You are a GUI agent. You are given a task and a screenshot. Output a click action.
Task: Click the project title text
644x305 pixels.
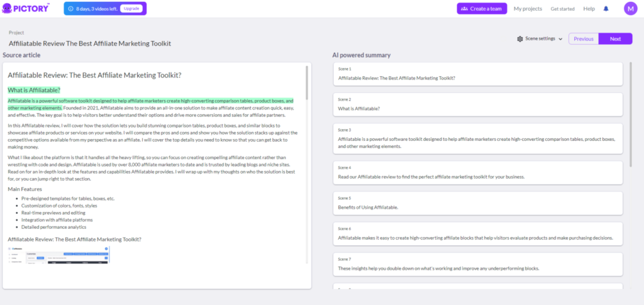[90, 43]
